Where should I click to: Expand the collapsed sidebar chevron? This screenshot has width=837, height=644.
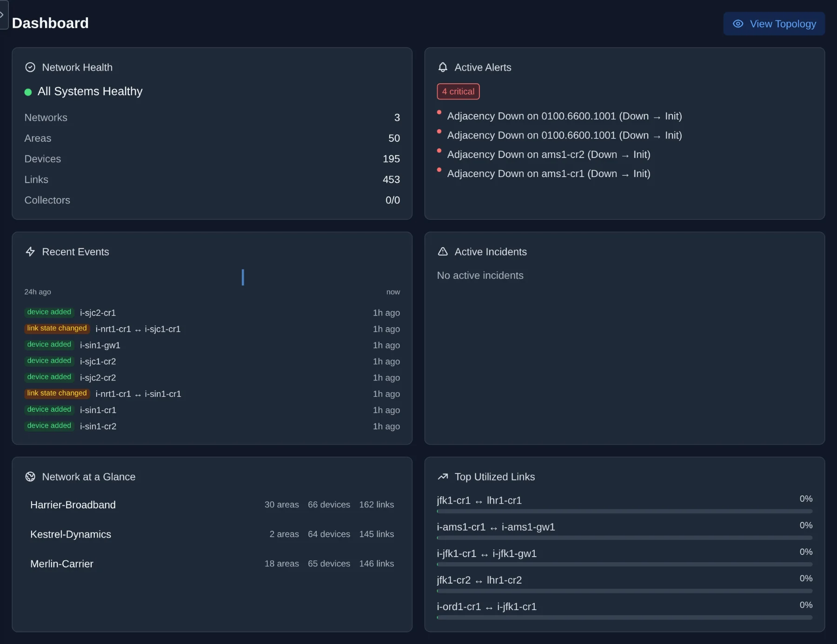coord(2,15)
